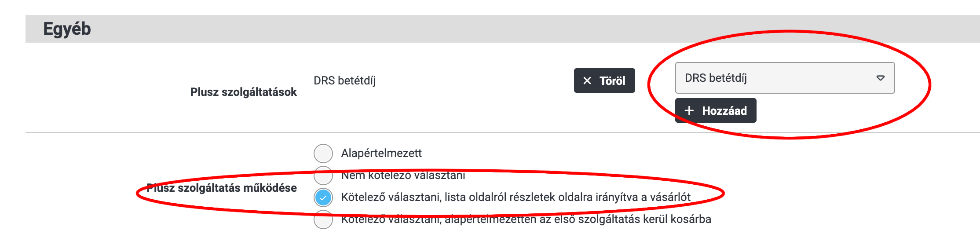
Task: Choose the radio for redirecting the buyer to the details page
Action: pos(323,197)
